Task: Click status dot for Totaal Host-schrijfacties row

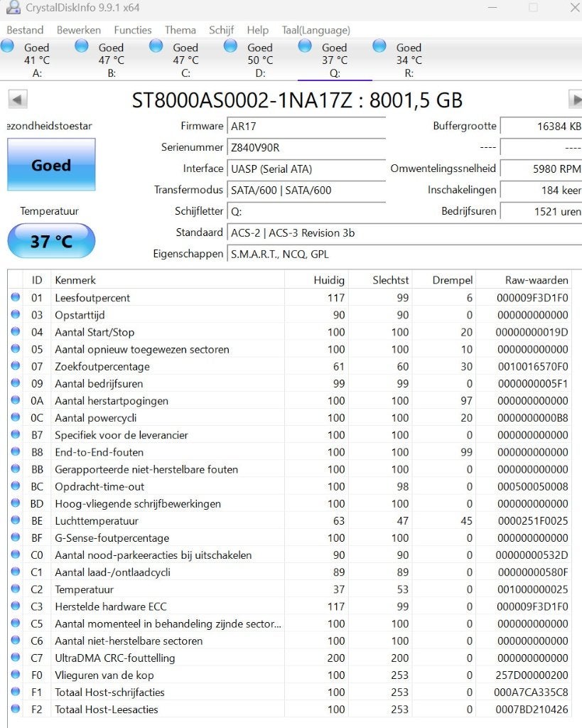Action: [16, 692]
